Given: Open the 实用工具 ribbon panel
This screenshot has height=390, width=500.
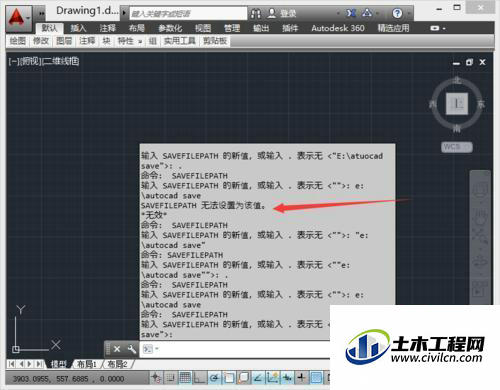Looking at the screenshot, I should pyautogui.click(x=180, y=41).
